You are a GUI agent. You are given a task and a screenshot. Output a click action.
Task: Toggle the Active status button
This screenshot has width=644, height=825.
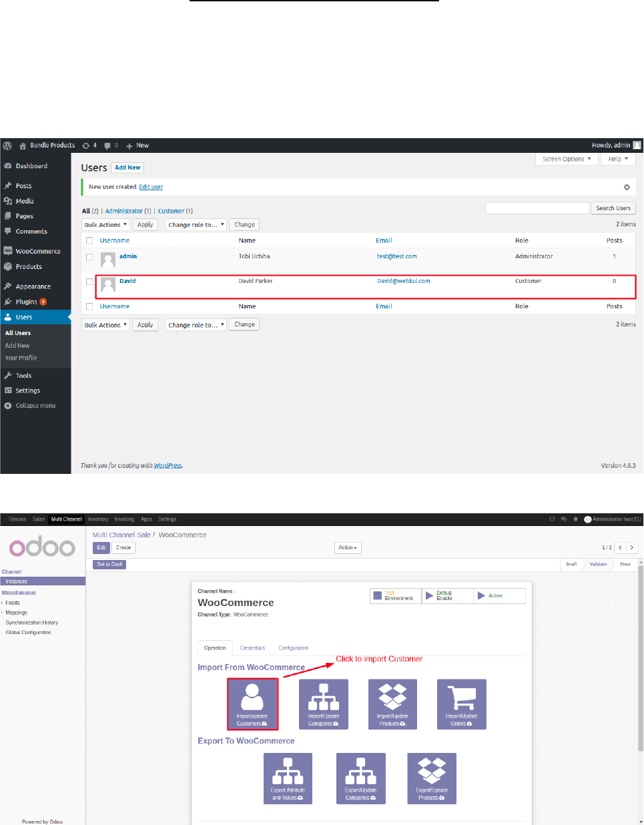pos(499,595)
